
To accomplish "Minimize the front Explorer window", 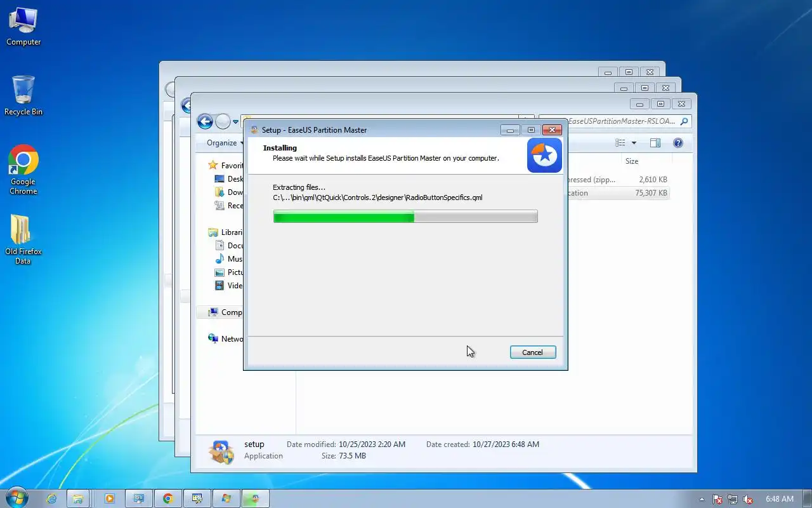I will coord(640,104).
